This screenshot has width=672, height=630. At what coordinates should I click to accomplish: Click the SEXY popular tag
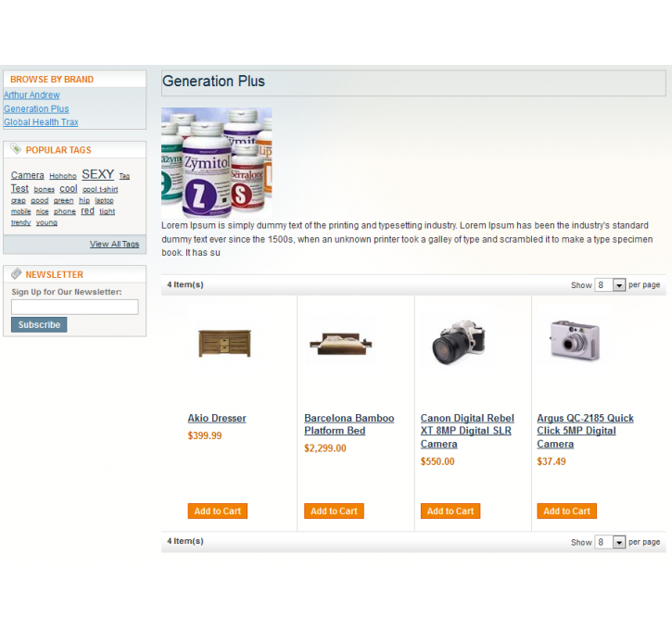(x=97, y=174)
